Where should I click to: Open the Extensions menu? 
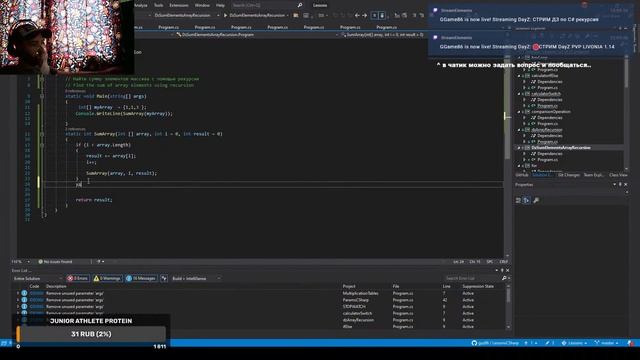click(179, 5)
